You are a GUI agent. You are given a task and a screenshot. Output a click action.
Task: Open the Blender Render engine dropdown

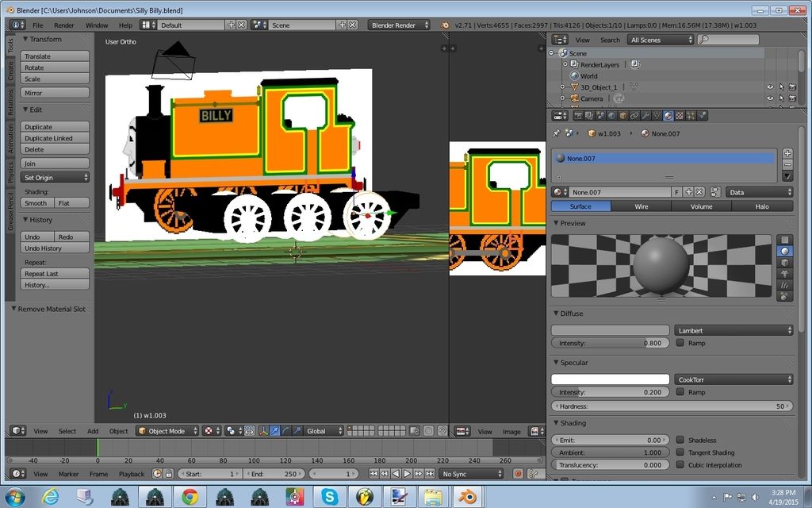400,25
